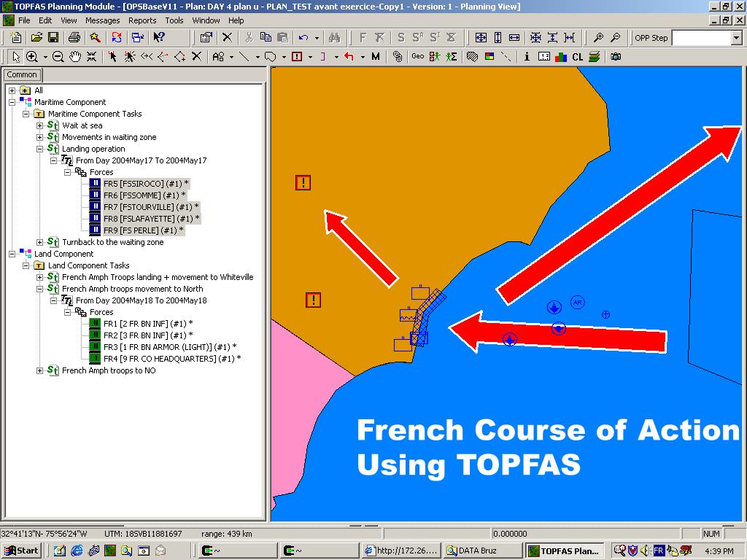Switch to DATA Bruz taskbar window

(x=481, y=551)
